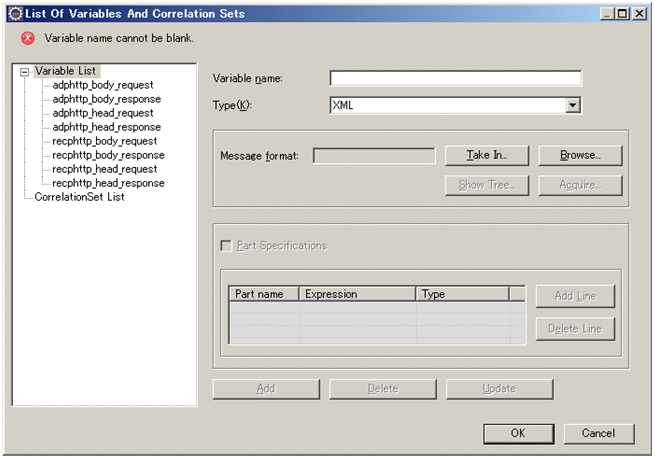Click the red error icon beside the message

(x=27, y=38)
